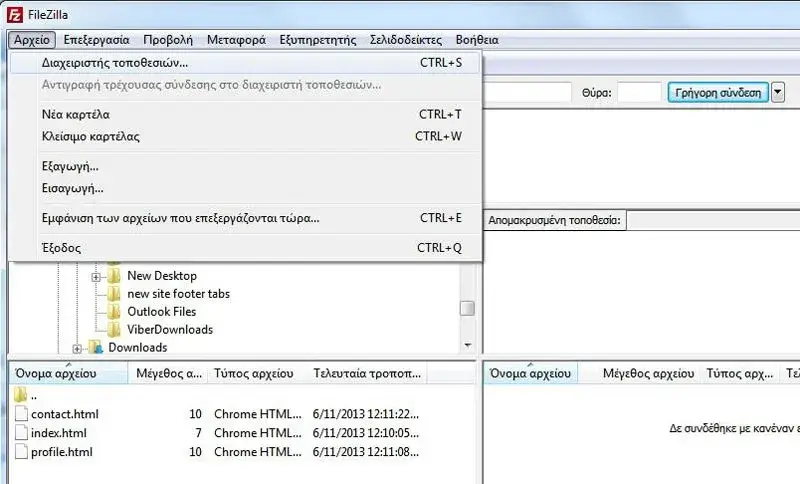This screenshot has height=484, width=800.
Task: Select the New Desktop folder in tree
Action: click(x=162, y=276)
